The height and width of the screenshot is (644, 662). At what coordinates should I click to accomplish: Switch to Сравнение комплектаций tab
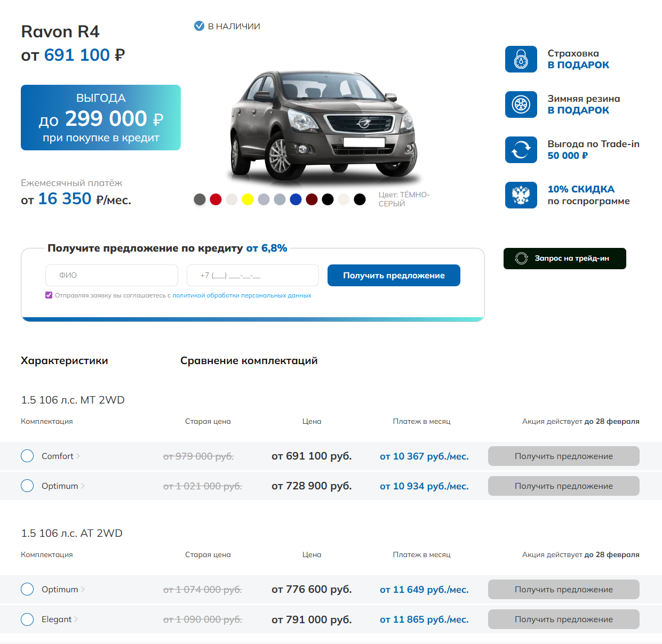point(249,361)
